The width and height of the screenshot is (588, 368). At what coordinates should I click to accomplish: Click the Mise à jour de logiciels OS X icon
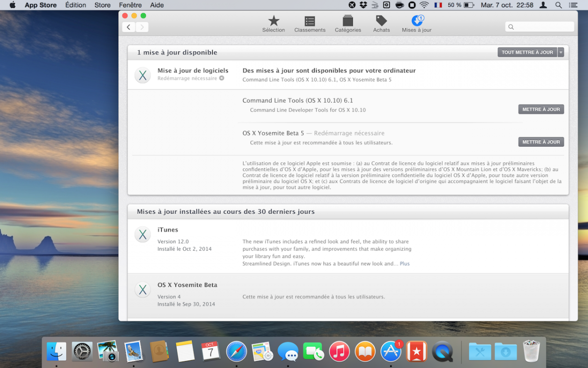143,75
